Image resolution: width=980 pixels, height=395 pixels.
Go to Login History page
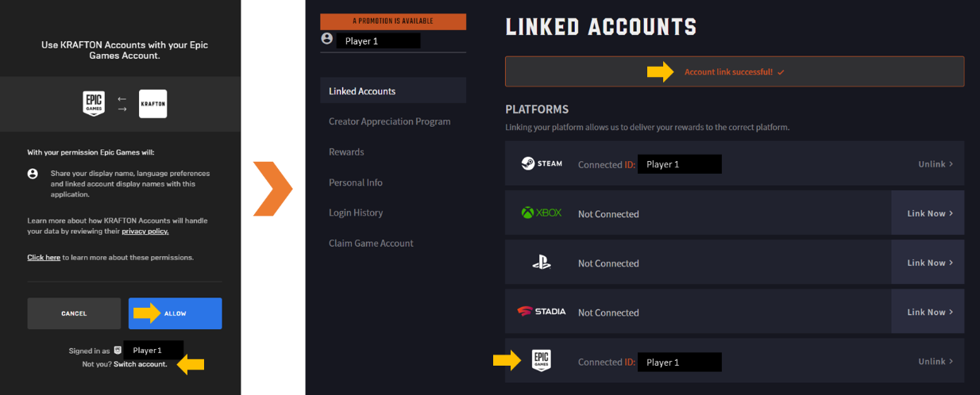click(356, 213)
